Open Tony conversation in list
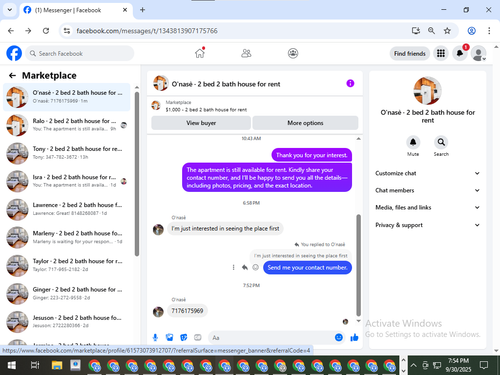This screenshot has height=375, width=500. 67,153
